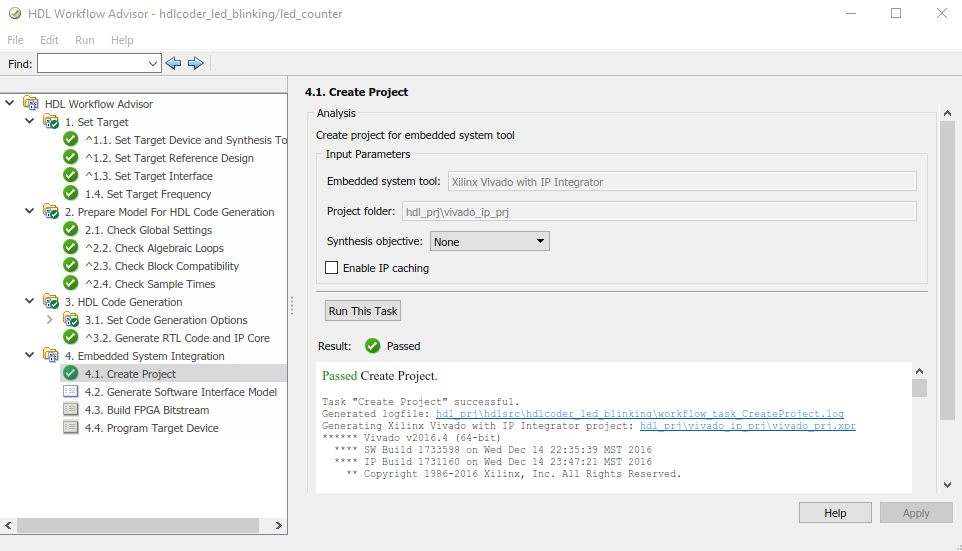Click the Generate Software Interface Model icon
The width and height of the screenshot is (962, 551).
coord(71,392)
